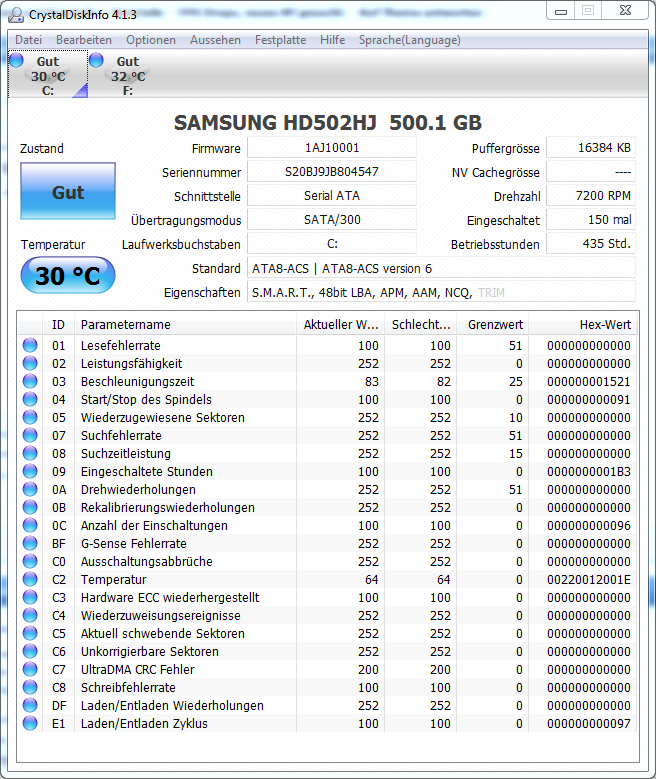656x779 pixels.
Task: Click the Grenzwert column header
Action: [x=492, y=324]
